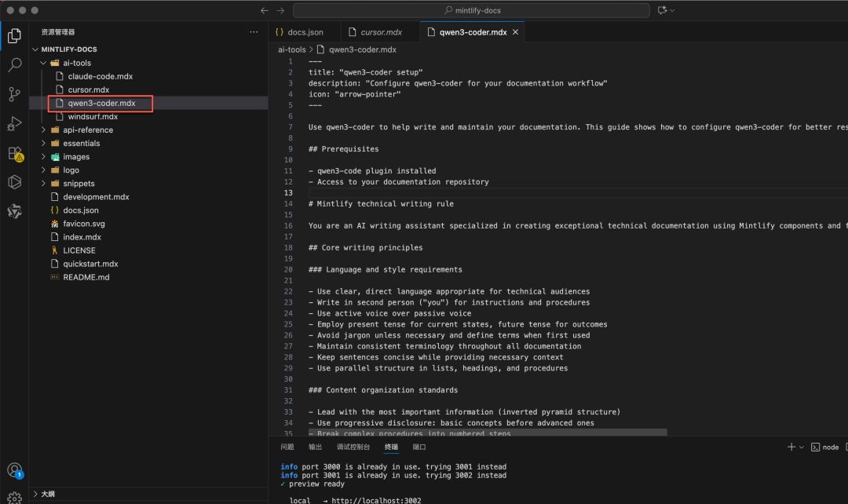Open the Explorer view in activity bar
The width and height of the screenshot is (848, 504).
15,35
